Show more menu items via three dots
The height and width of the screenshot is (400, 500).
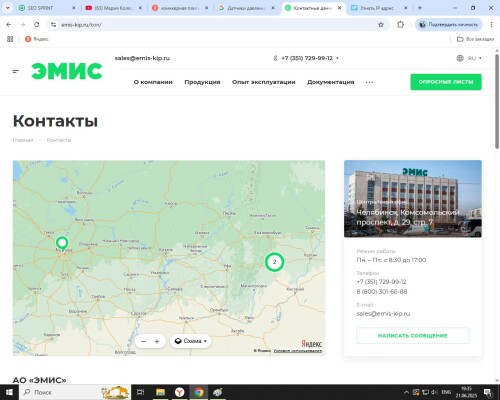[x=369, y=82]
